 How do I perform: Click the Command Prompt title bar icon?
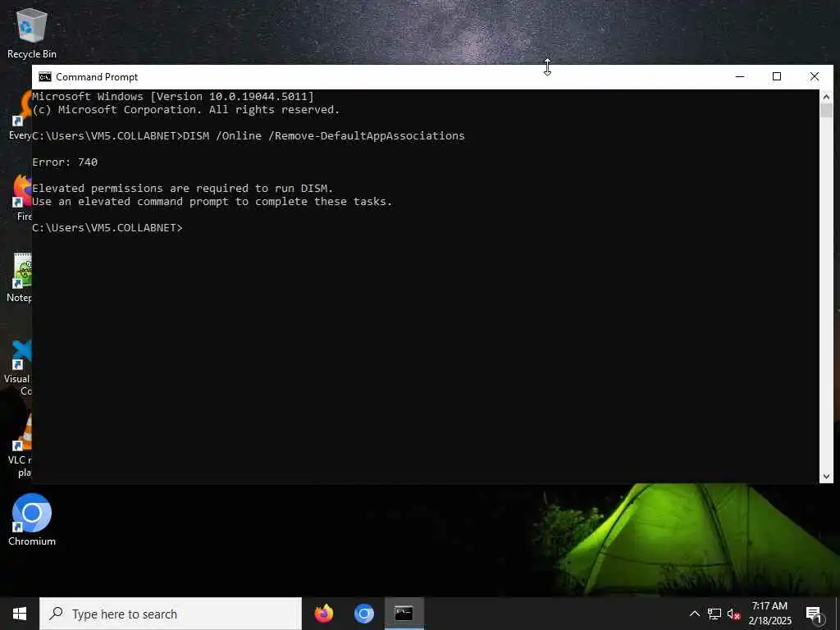tap(45, 77)
